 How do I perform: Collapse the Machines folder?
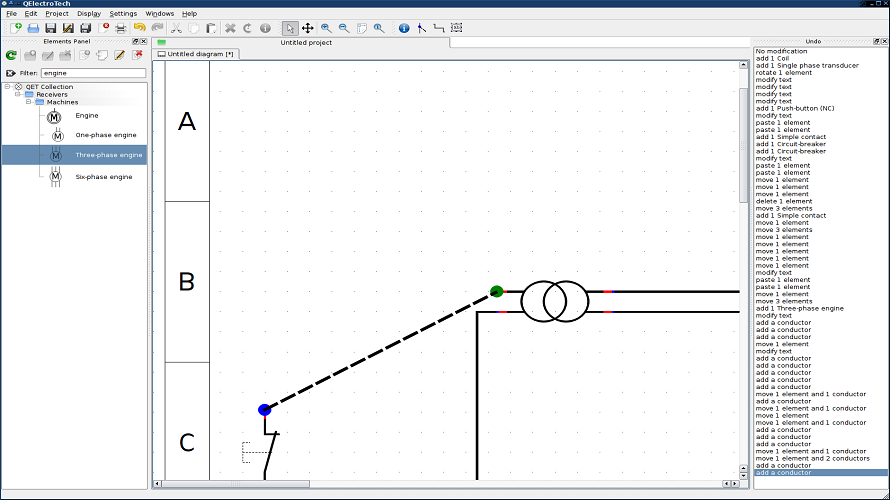(x=29, y=102)
